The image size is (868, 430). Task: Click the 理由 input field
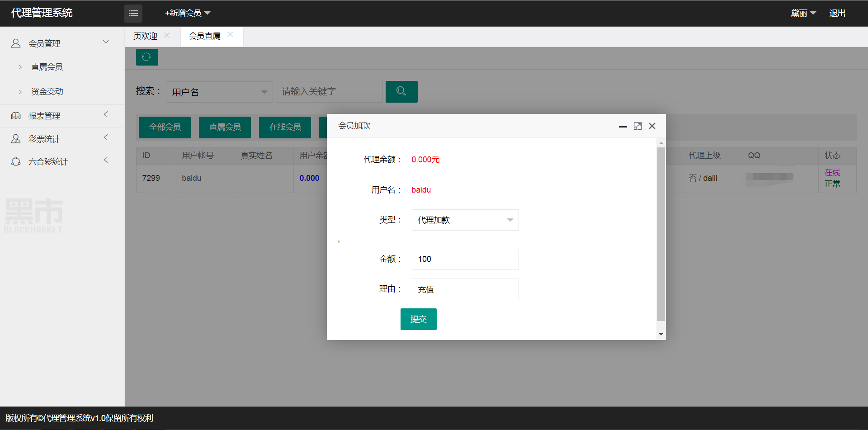(x=465, y=289)
